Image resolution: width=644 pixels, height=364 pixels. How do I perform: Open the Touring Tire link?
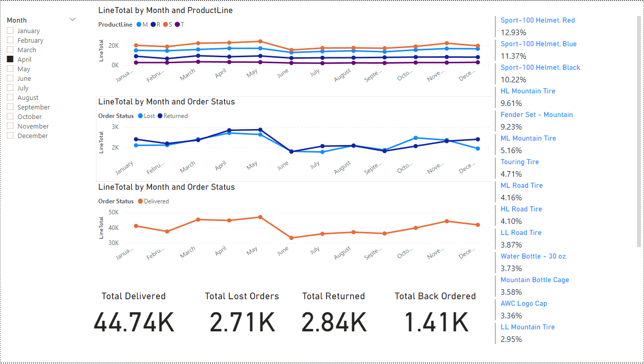[519, 162]
